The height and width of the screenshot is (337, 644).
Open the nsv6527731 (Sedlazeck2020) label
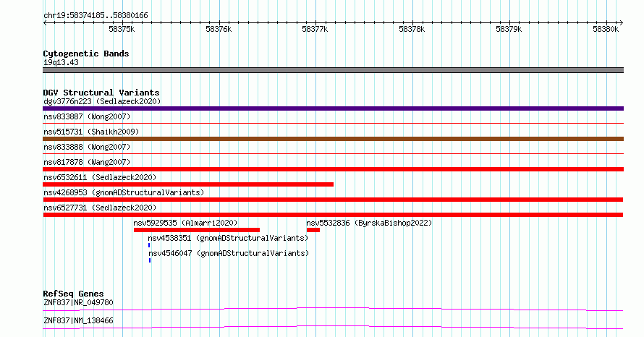point(100,208)
